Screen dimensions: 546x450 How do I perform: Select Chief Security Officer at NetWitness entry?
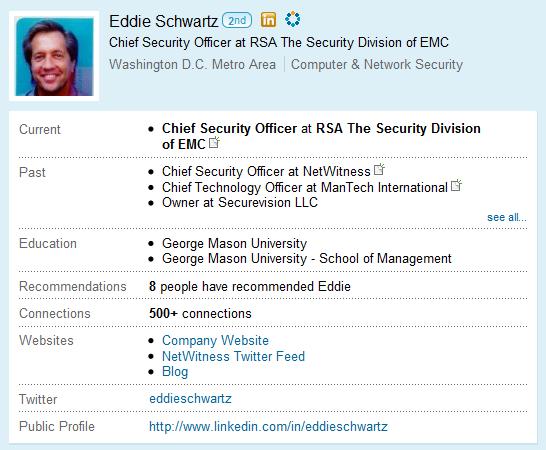266,171
